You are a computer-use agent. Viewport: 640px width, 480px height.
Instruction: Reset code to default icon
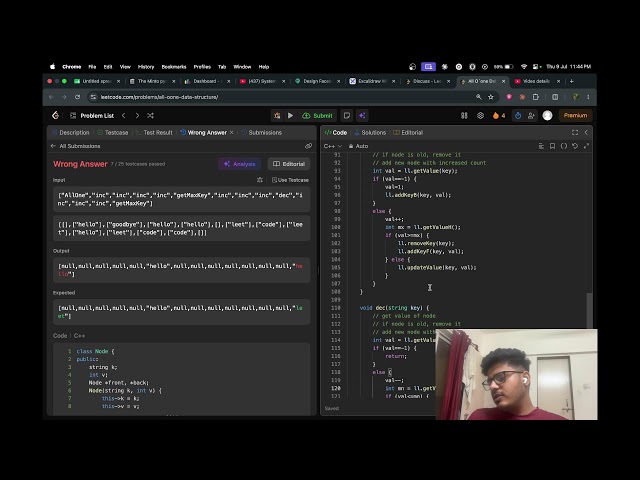click(575, 146)
